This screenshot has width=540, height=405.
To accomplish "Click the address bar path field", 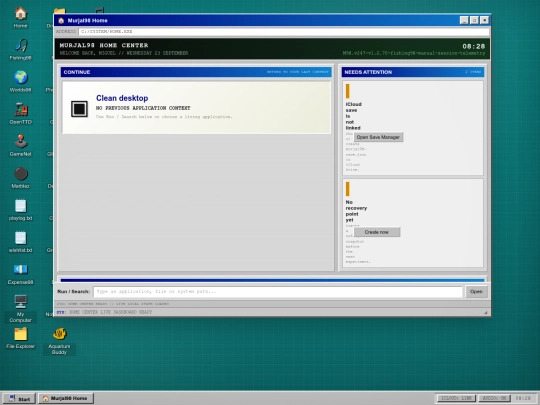I will [x=284, y=31].
